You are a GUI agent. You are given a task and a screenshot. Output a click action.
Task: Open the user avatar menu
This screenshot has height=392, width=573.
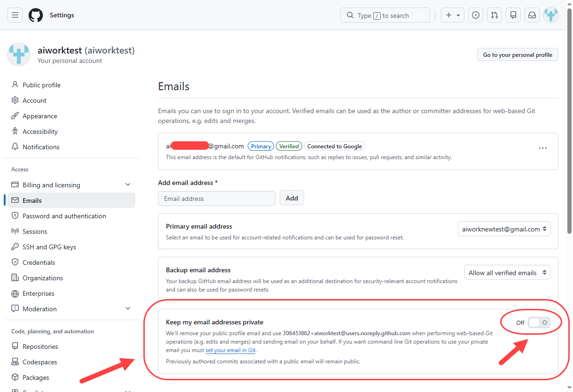(551, 15)
